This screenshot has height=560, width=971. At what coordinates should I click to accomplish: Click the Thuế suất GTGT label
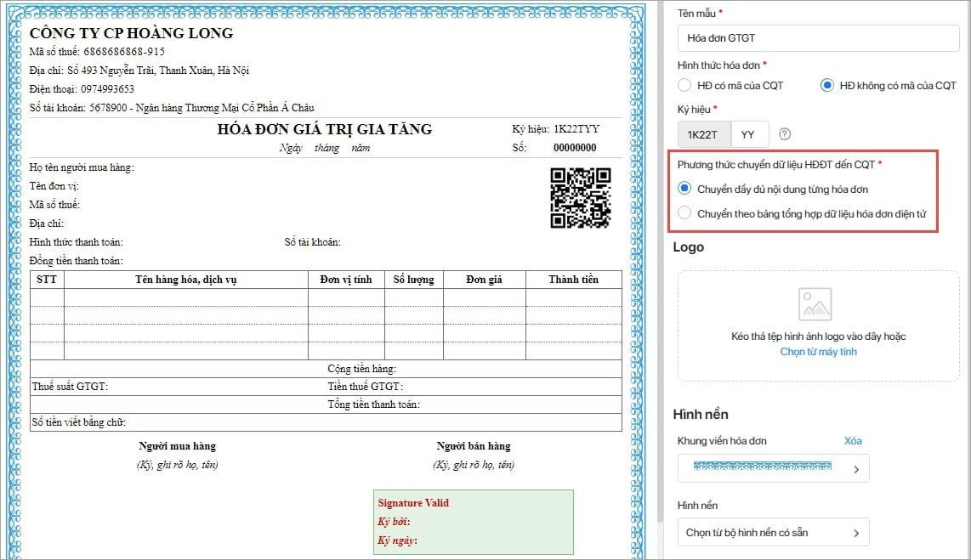[x=70, y=387]
